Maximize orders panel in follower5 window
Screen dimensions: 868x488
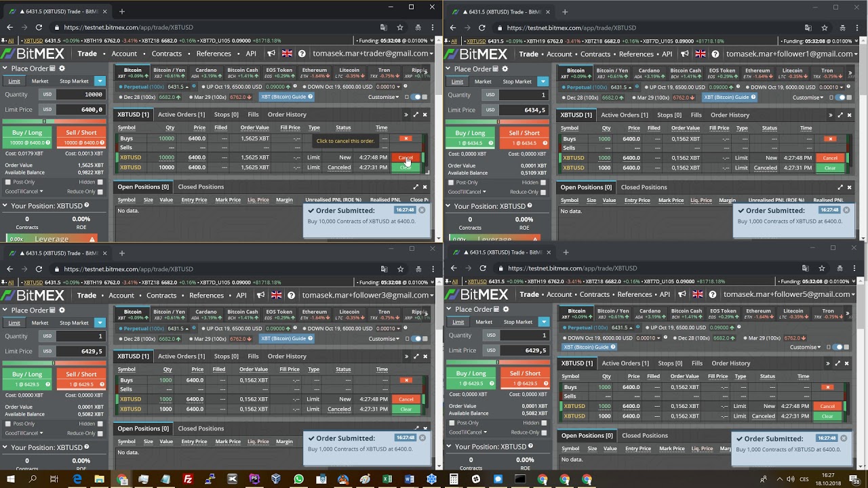(837, 363)
